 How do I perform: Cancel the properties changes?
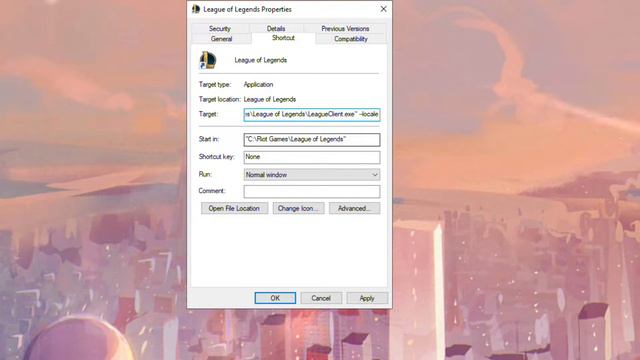click(321, 298)
